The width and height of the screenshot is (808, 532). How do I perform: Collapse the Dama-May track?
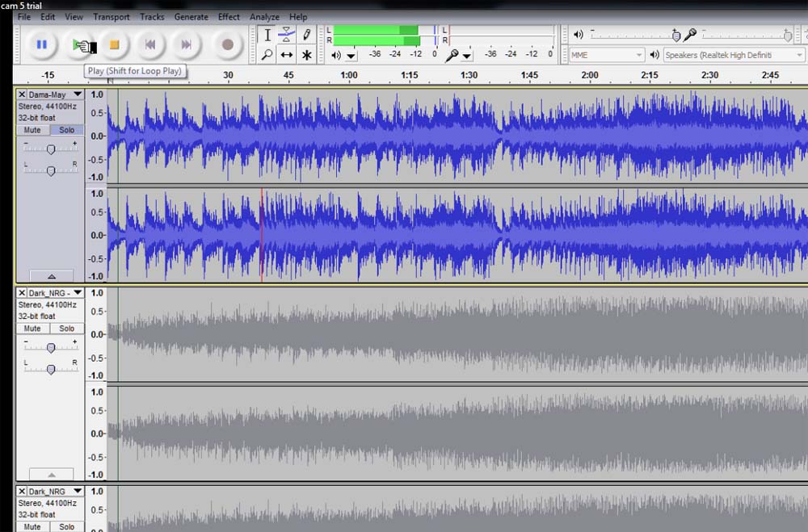point(51,275)
